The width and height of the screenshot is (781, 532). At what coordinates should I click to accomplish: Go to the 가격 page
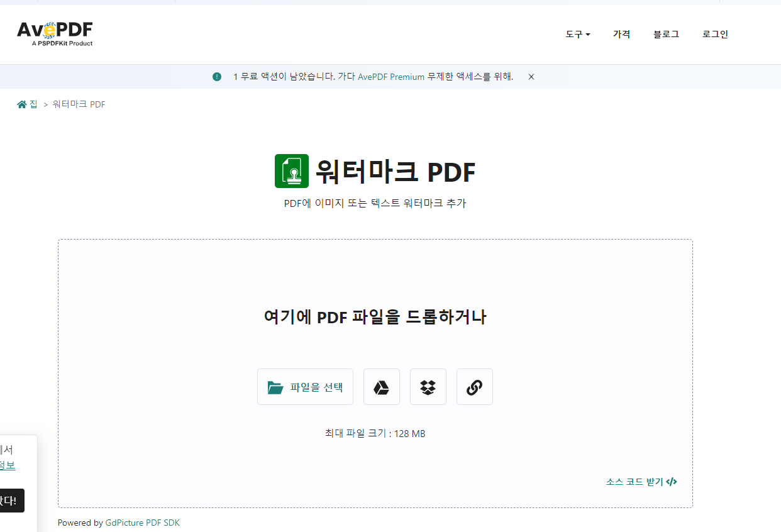(622, 35)
